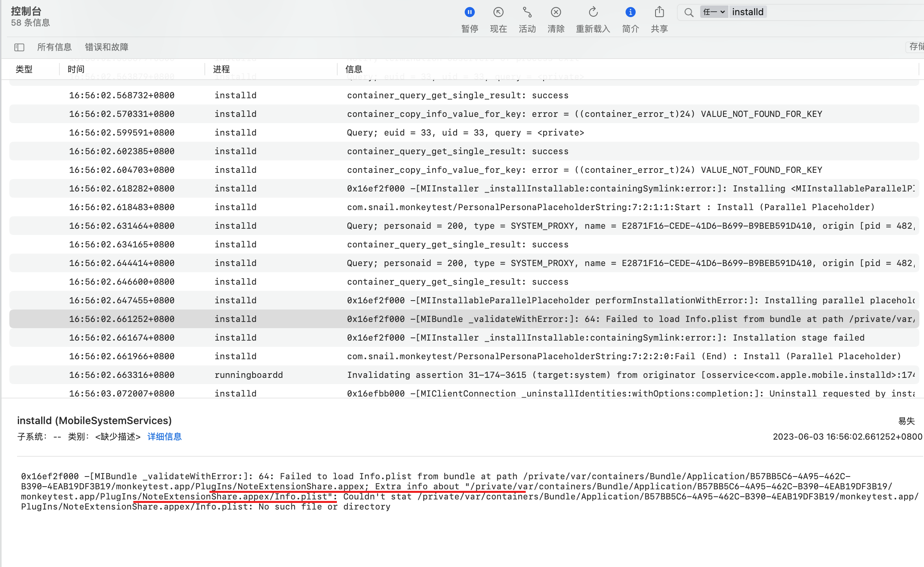This screenshot has width=924, height=567.
Task: Pause log streaming with the 暂停 button
Action: click(x=469, y=12)
